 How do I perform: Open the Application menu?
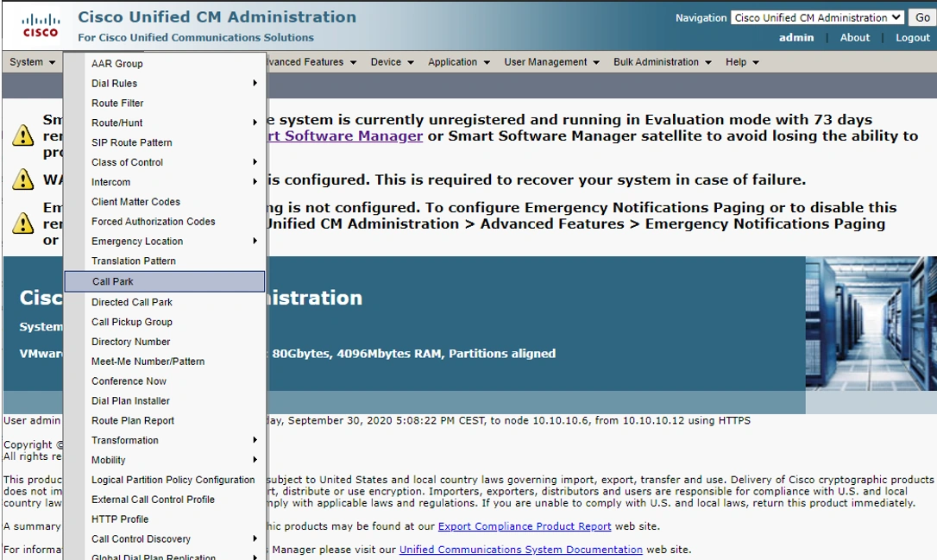(x=459, y=61)
